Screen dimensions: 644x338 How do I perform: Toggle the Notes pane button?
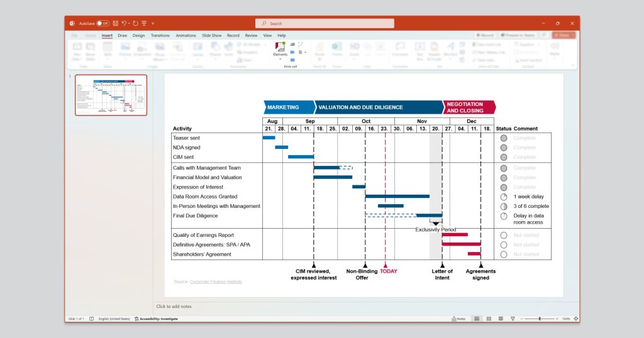(x=458, y=319)
